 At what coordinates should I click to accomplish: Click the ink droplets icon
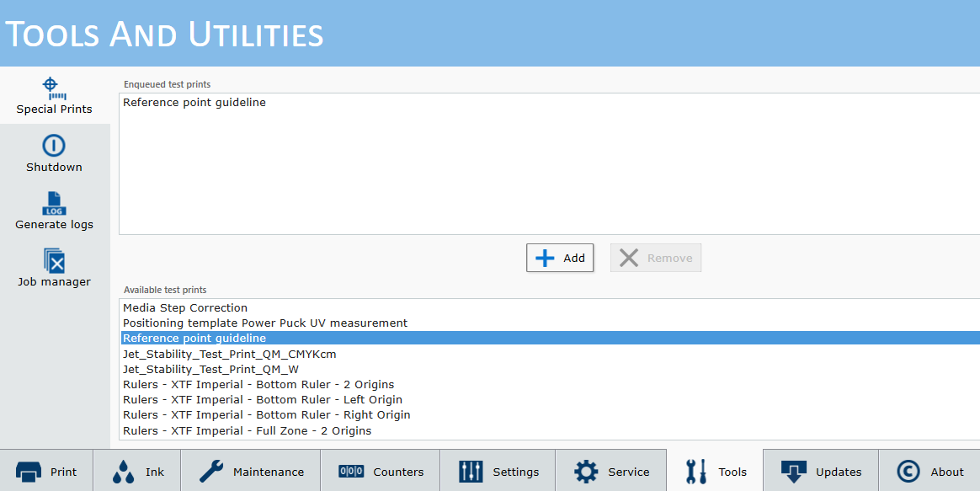click(123, 472)
